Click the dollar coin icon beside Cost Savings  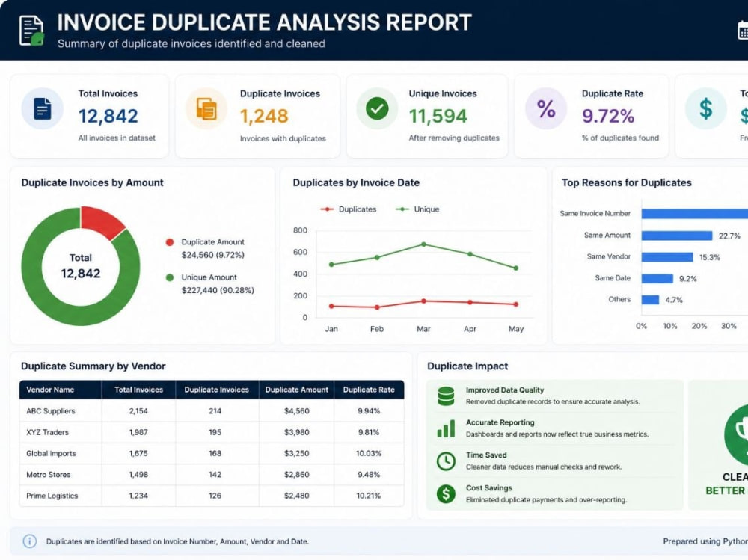446,493
